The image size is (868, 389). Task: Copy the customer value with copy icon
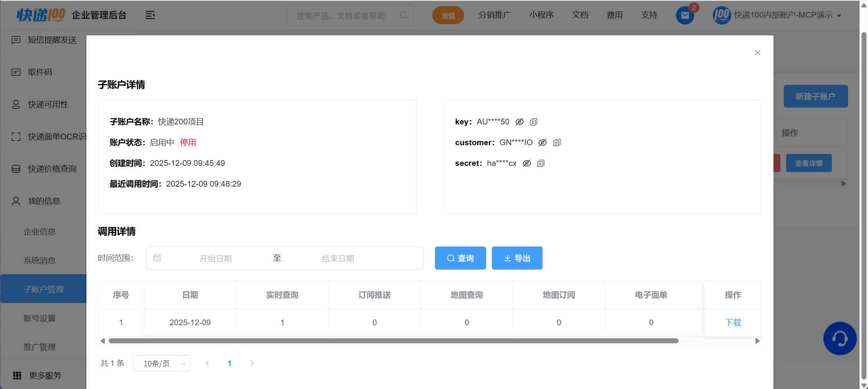pos(557,142)
